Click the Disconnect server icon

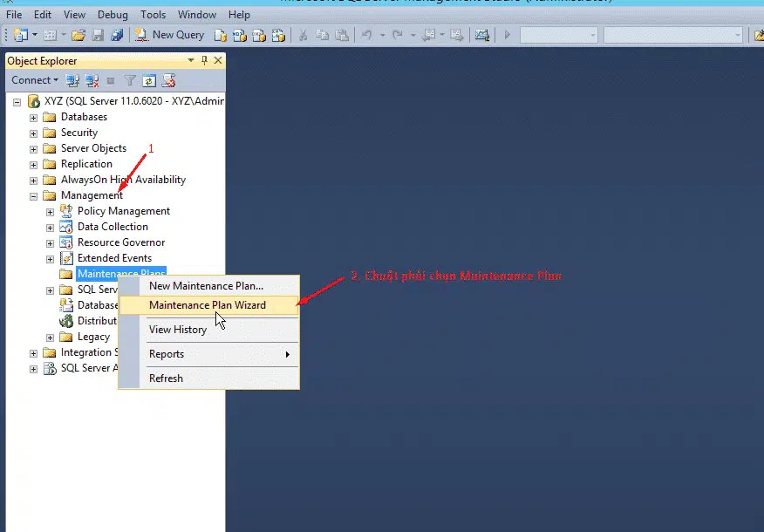click(x=92, y=80)
